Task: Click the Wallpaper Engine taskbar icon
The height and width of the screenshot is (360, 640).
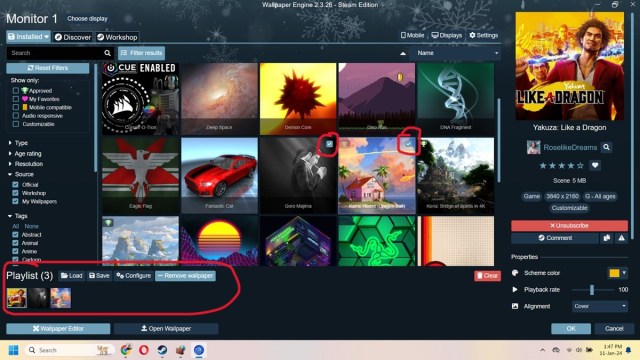Action: 199,350
